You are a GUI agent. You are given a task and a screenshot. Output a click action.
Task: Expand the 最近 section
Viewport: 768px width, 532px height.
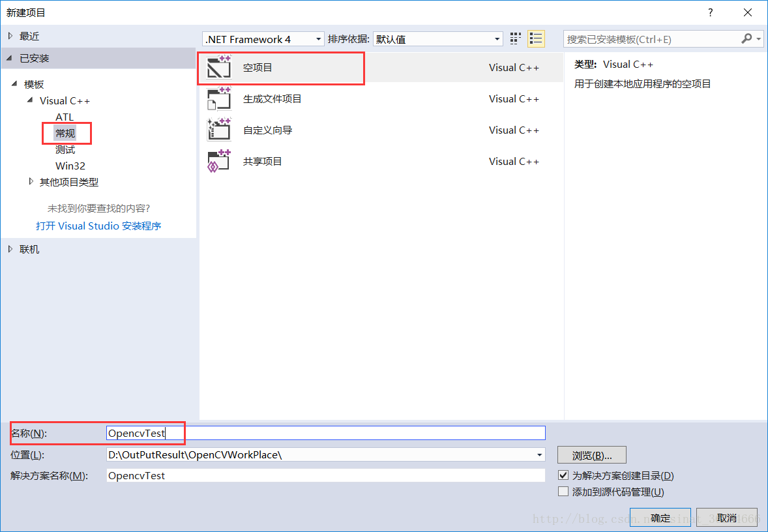11,36
